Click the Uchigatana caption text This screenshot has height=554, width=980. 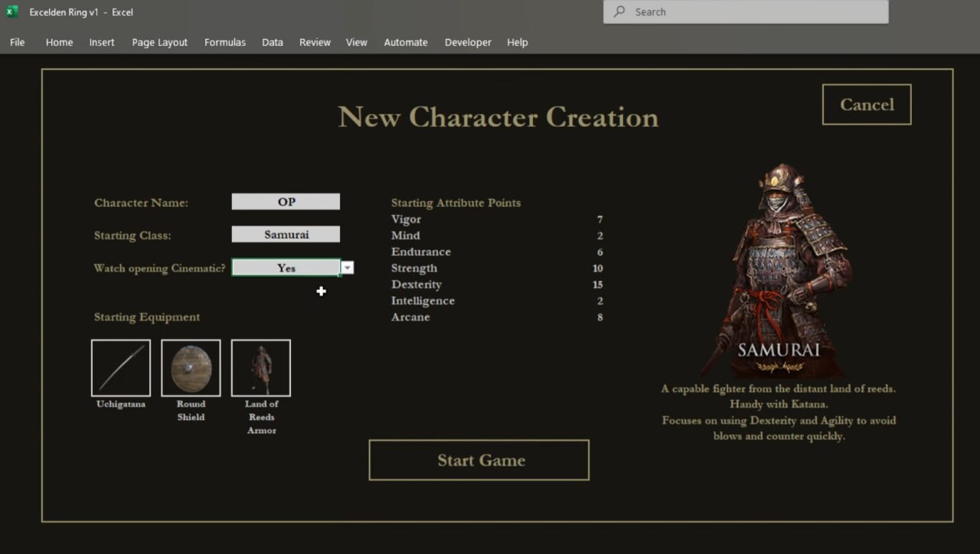tap(121, 404)
